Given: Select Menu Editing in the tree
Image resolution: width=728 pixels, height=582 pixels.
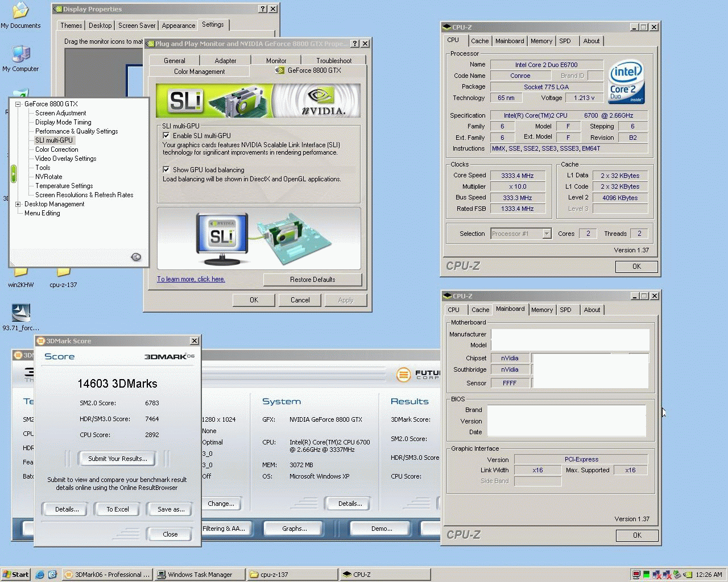Looking at the screenshot, I should tap(42, 213).
